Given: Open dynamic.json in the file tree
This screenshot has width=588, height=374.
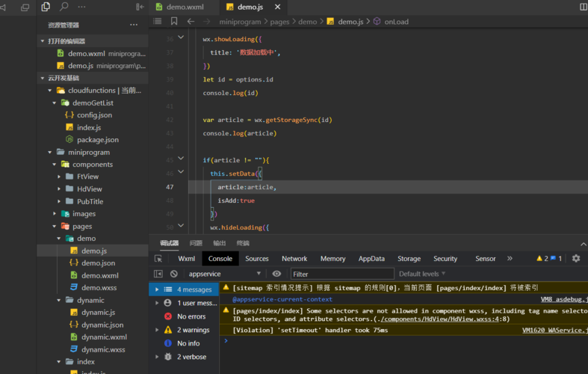Looking at the screenshot, I should point(102,325).
